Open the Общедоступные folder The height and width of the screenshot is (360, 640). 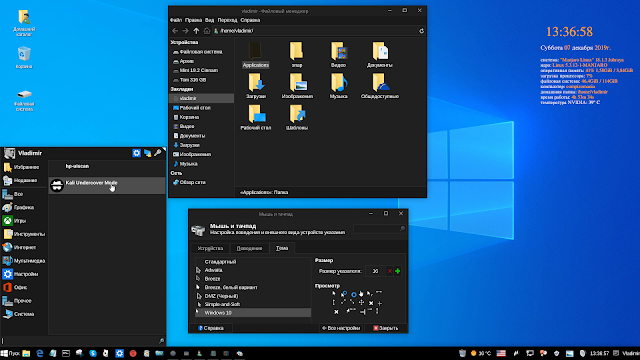click(x=380, y=86)
